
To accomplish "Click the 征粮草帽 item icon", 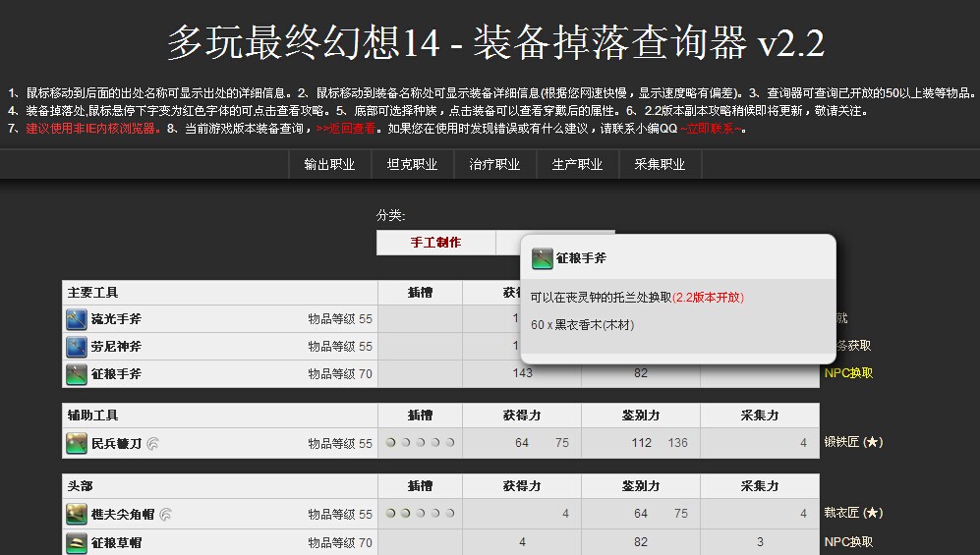I will click(x=77, y=542).
